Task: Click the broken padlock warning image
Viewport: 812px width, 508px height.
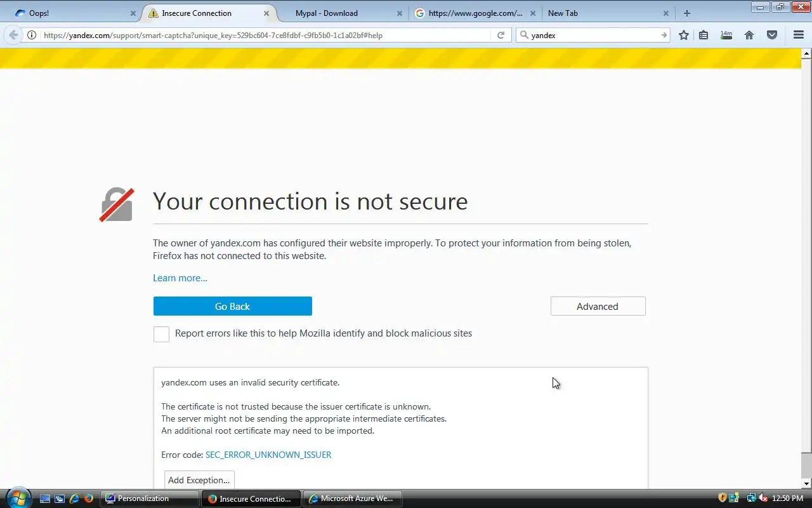Action: click(x=117, y=204)
